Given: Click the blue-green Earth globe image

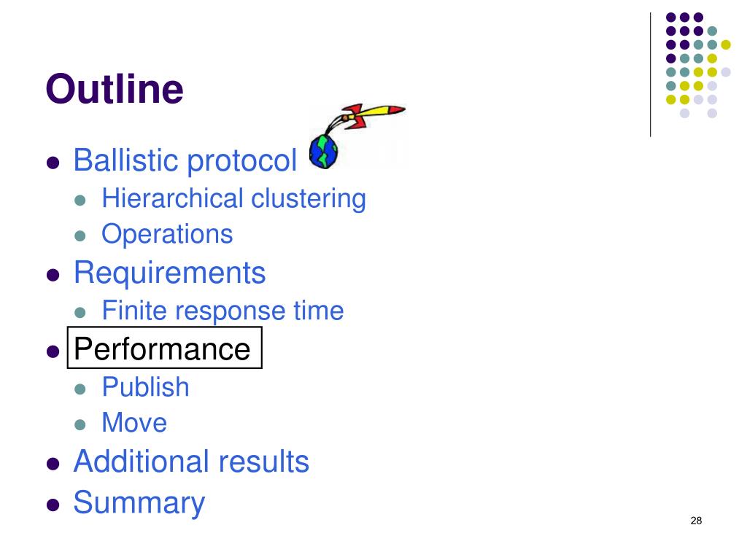Looking at the screenshot, I should point(323,152).
